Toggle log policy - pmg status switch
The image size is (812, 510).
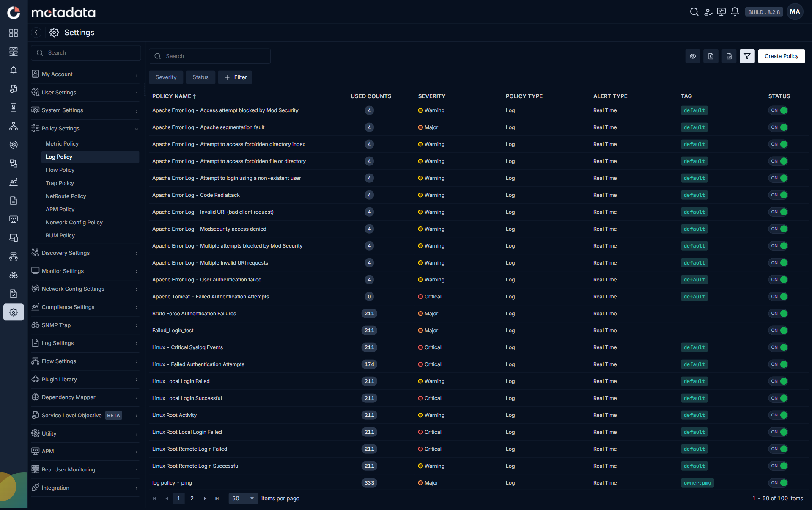pyautogui.click(x=778, y=483)
